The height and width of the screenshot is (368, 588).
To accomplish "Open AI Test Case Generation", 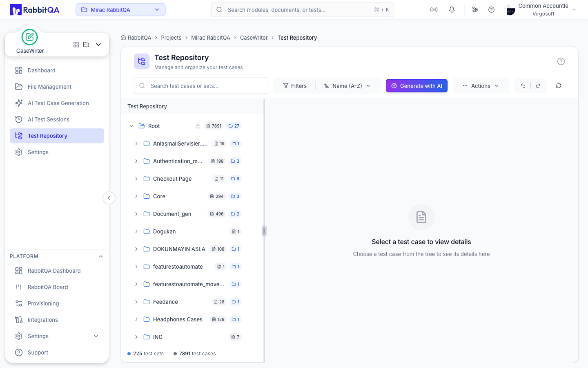I will pyautogui.click(x=57, y=103).
